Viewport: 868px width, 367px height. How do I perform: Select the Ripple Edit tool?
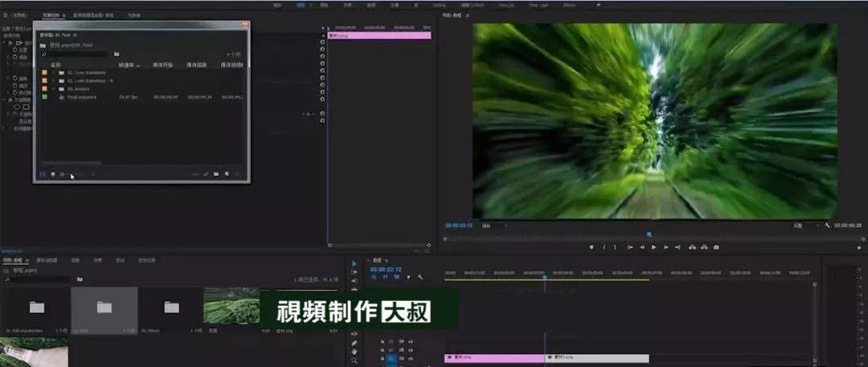coord(354,280)
